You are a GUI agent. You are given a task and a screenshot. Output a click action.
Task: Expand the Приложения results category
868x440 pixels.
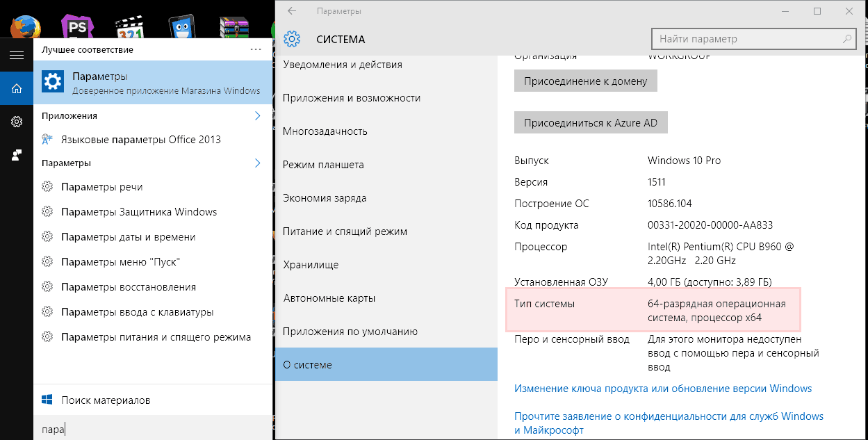point(257,115)
